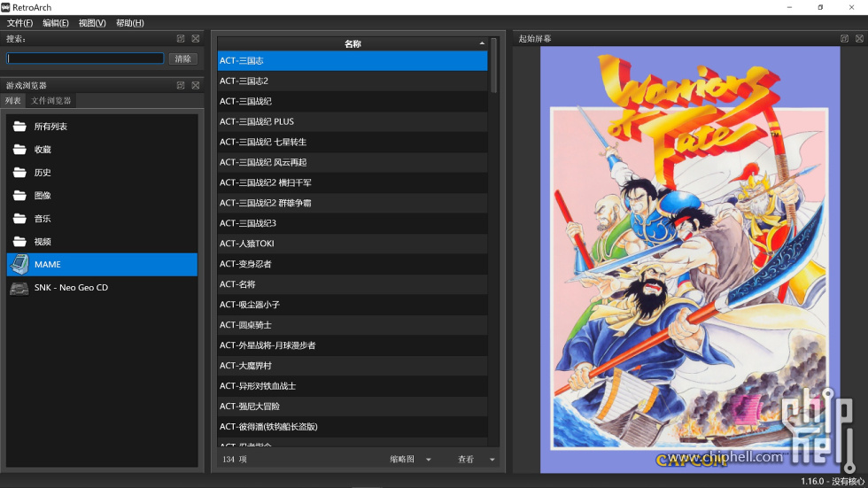Select the 收藏 playlist
Screen dimensions: 868x488
coord(102,150)
